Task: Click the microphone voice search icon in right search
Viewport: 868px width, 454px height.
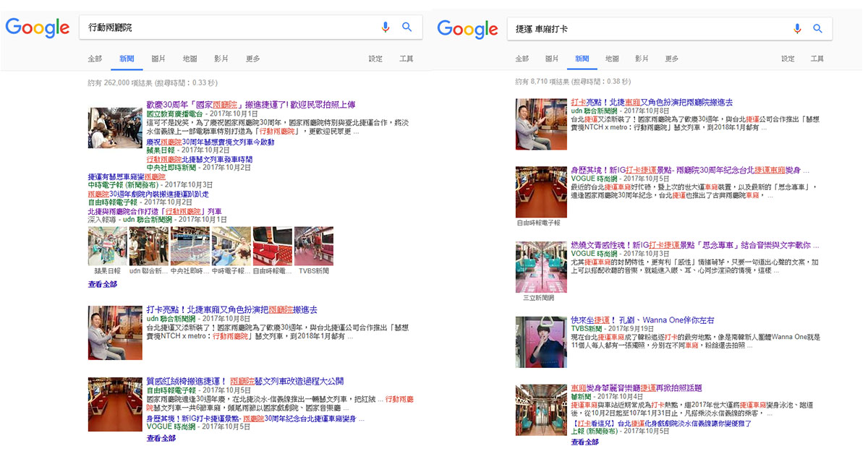Action: click(x=797, y=29)
